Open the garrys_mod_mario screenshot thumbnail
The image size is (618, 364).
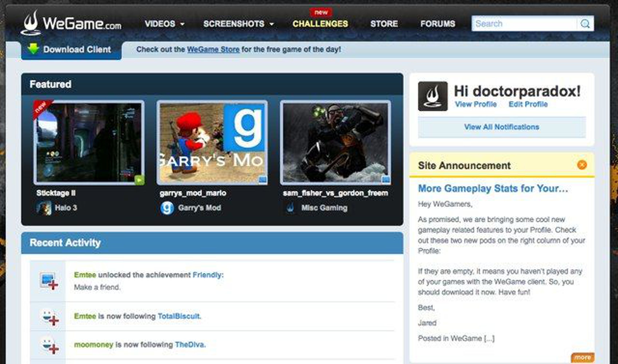tap(212, 143)
